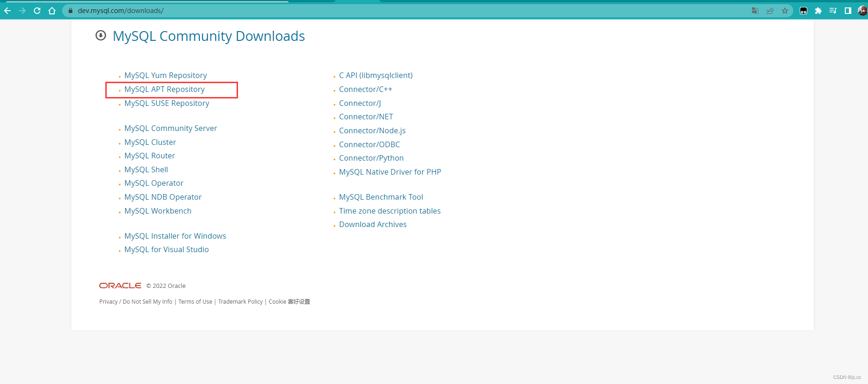Open MySQL Workbench link
868x384 pixels.
pyautogui.click(x=158, y=211)
